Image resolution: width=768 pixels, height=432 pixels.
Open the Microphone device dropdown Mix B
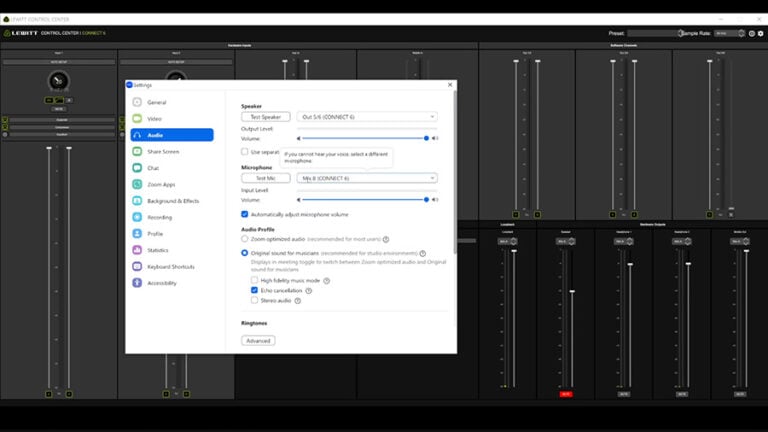(367, 178)
